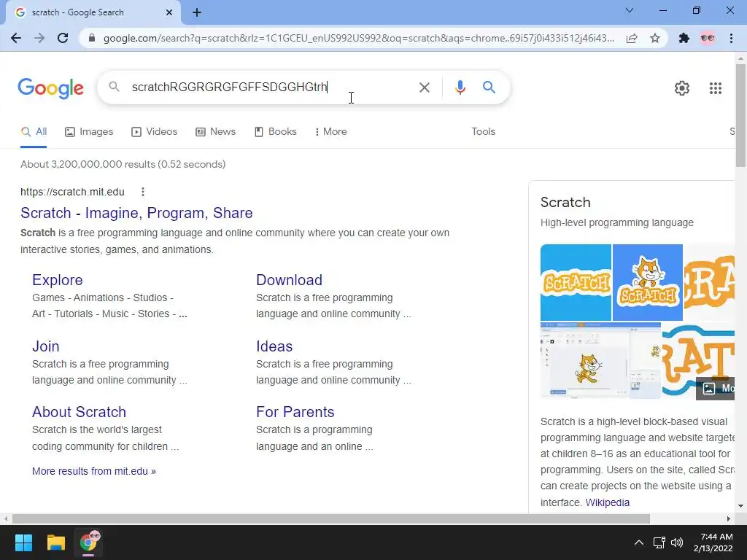Click the scroll-right arrow at bottom
The width and height of the screenshot is (747, 560).
point(729,518)
